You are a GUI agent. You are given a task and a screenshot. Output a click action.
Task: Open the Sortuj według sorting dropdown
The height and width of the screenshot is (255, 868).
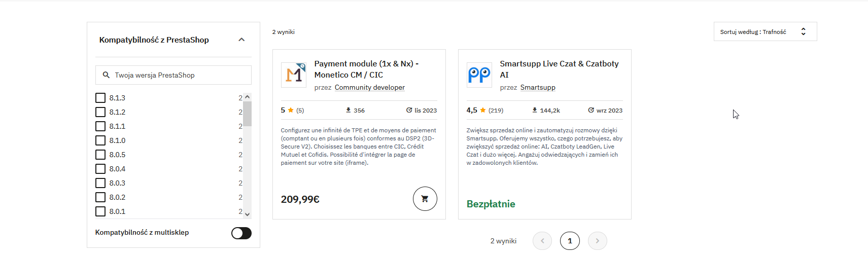tap(765, 31)
